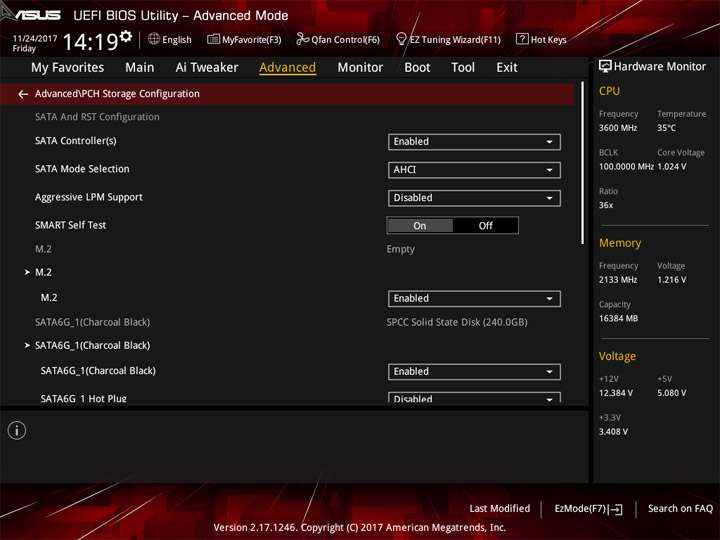Click the globe language icon
The image size is (720, 540).
click(x=154, y=39)
